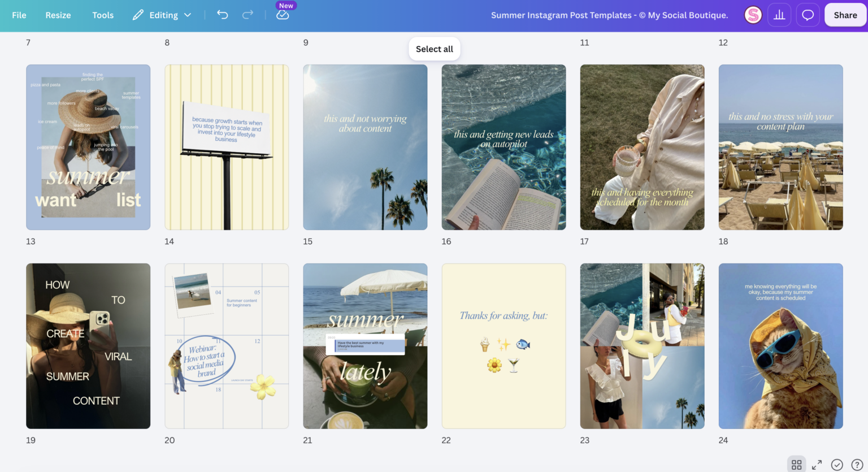868x472 pixels.
Task: Click the Select all button
Action: click(435, 49)
